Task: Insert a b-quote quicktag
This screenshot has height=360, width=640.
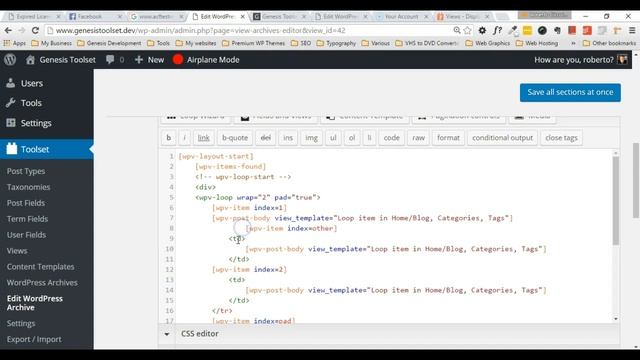Action: tap(235, 138)
